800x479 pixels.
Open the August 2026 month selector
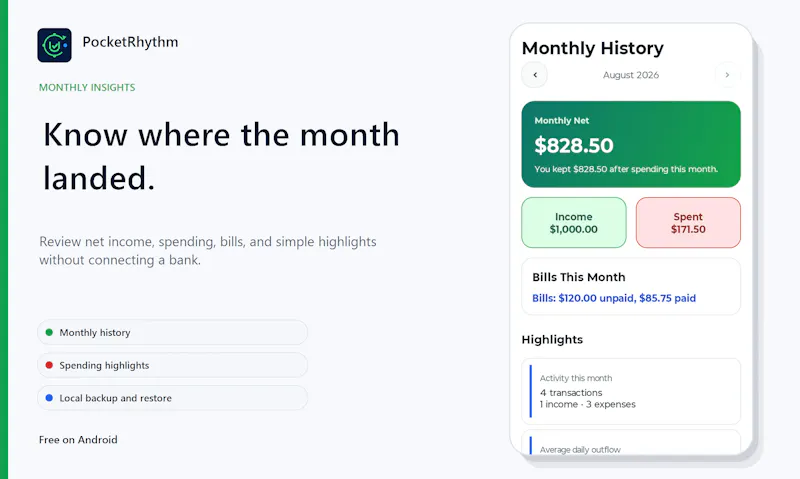coord(631,75)
